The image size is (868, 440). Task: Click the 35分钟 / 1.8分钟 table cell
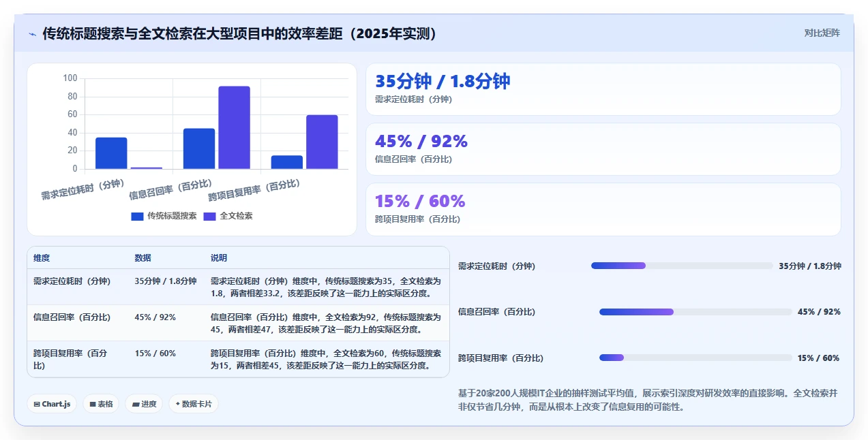pos(166,281)
